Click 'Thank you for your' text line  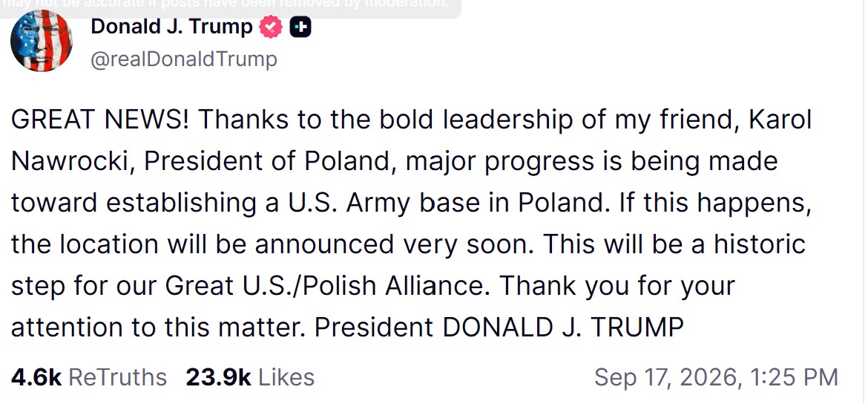pyautogui.click(x=618, y=286)
